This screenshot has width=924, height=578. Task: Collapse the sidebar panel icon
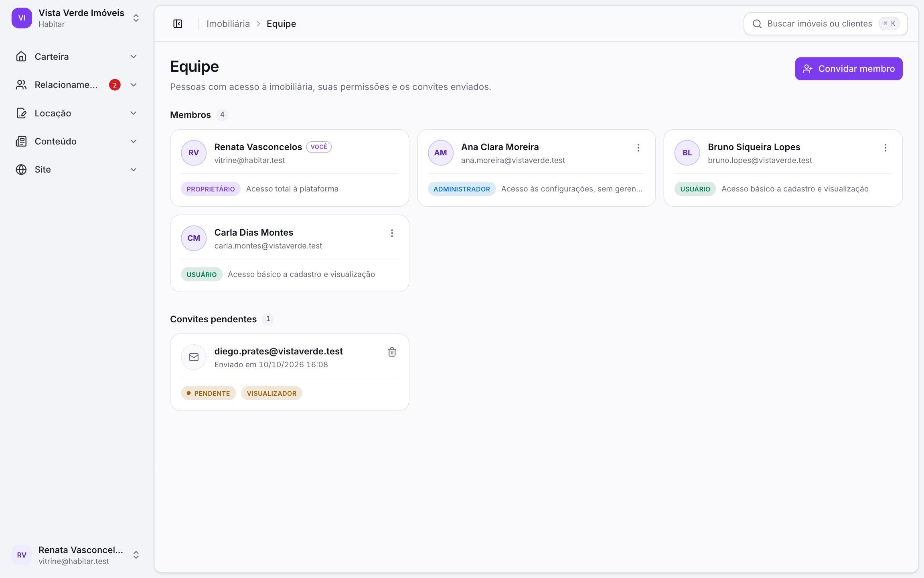178,24
